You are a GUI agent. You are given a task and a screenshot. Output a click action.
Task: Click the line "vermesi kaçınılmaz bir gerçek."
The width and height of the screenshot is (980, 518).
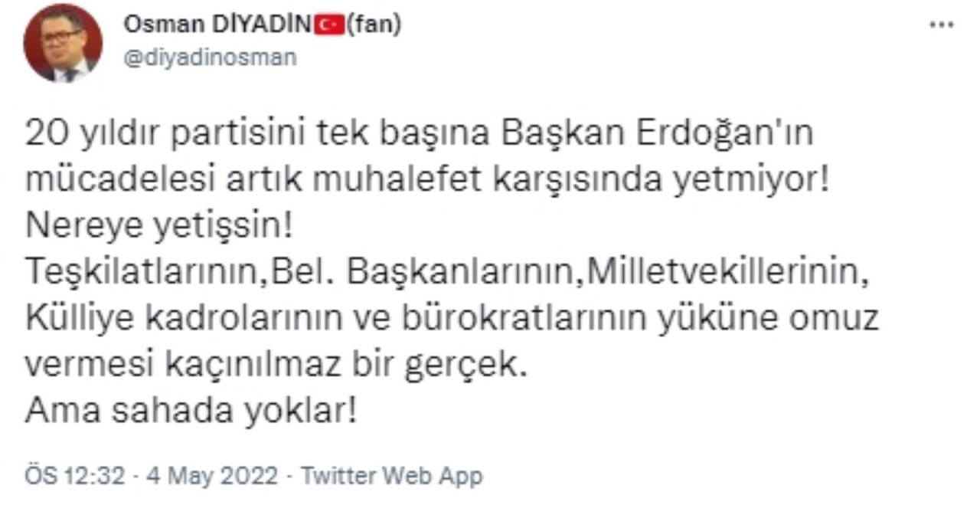[276, 365]
